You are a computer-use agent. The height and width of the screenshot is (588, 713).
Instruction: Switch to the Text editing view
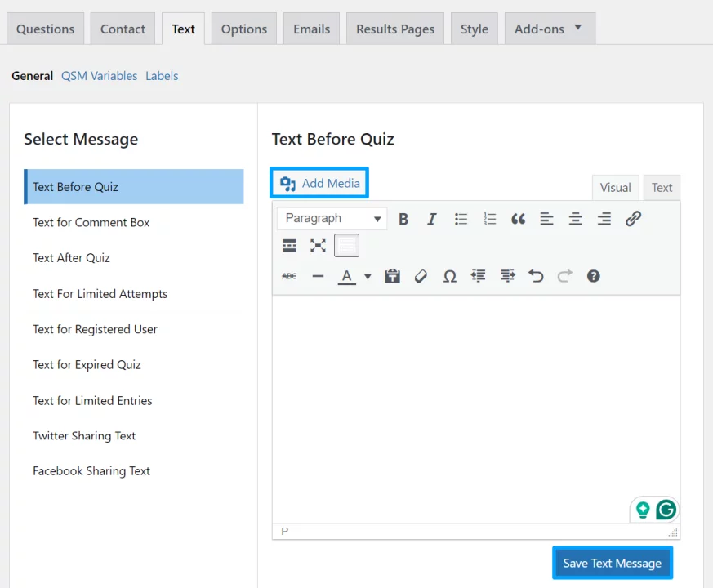tap(661, 187)
